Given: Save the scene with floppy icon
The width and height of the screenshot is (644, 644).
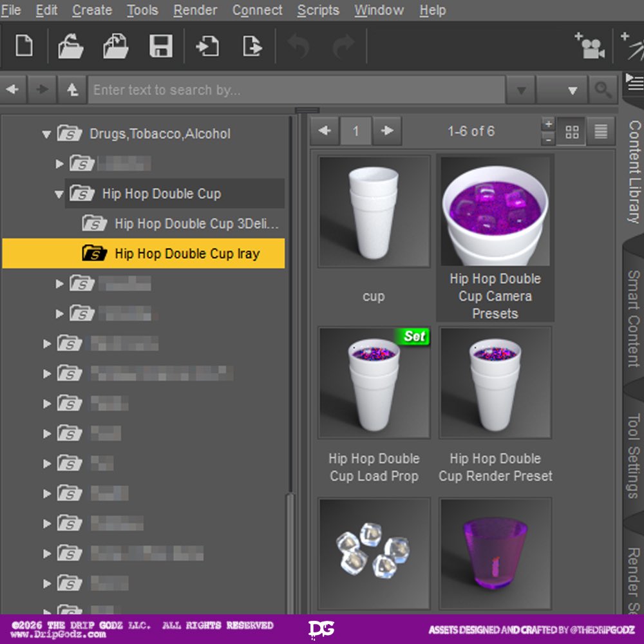Looking at the screenshot, I should tap(160, 46).
